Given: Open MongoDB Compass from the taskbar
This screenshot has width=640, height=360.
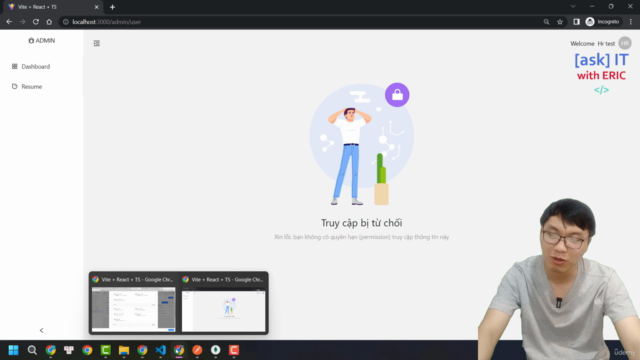Looking at the screenshot, I should tap(216, 350).
